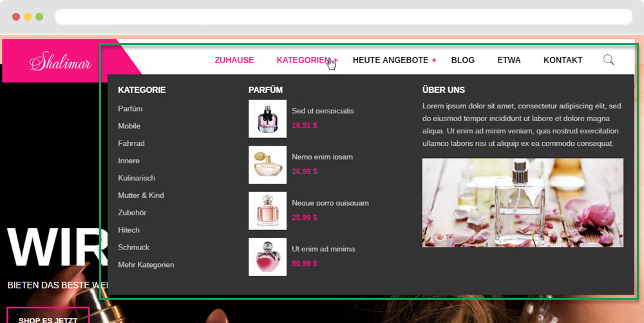
Task: Click the Neque porro quisquam product title
Action: pos(330,202)
